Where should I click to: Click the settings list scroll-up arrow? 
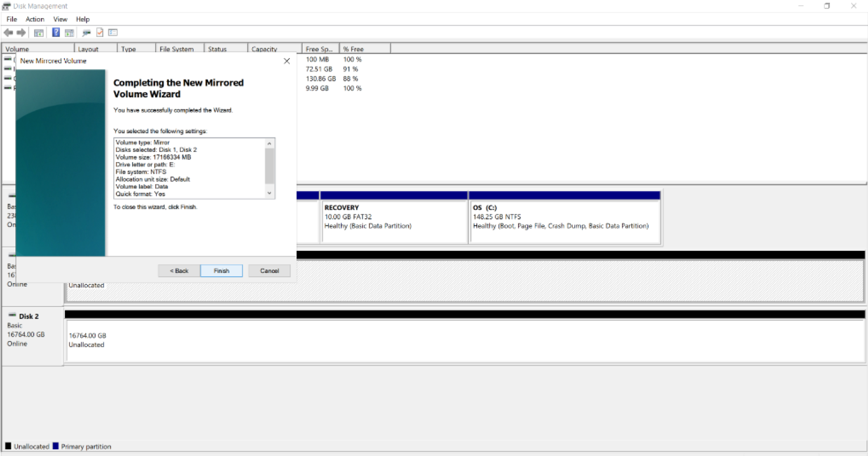[x=270, y=143]
